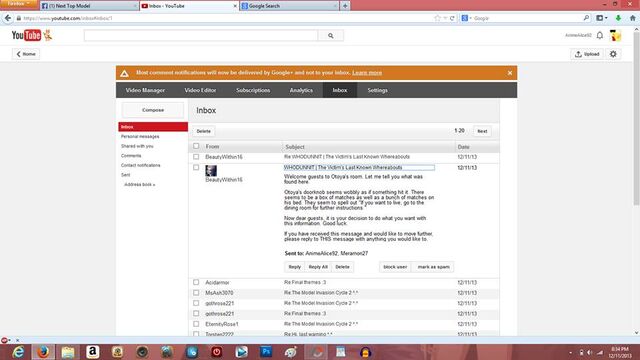
Task: Open the Firefox menu dropdown
Action: point(19,4)
